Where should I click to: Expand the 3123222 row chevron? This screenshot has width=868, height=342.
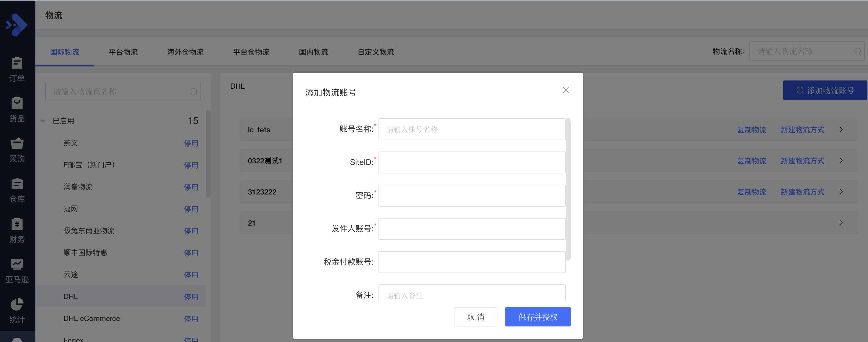[841, 192]
